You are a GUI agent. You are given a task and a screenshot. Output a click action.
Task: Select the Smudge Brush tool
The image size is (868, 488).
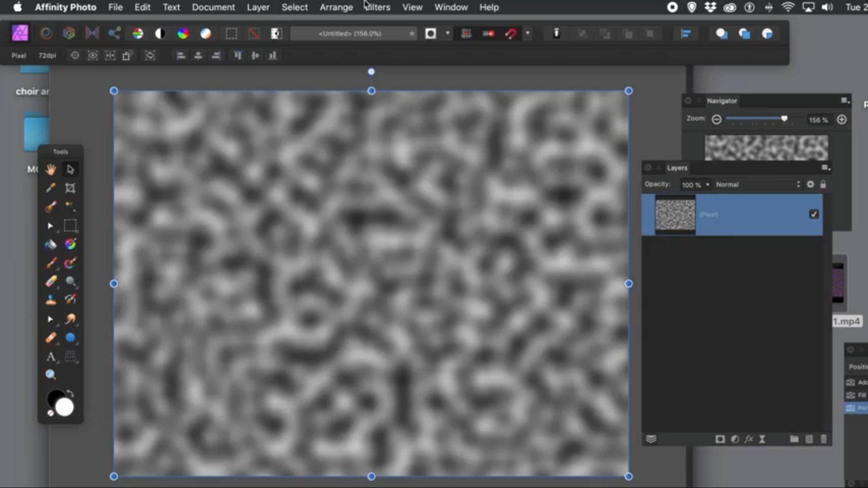pos(70,319)
